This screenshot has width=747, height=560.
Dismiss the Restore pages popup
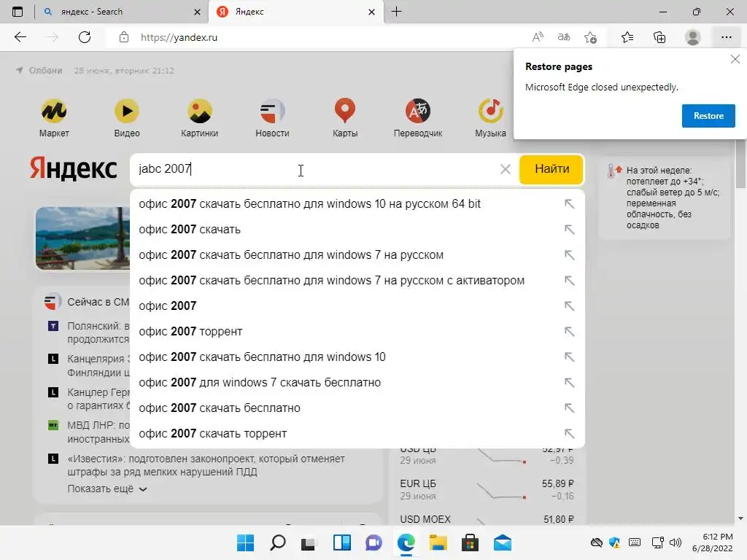click(735, 59)
